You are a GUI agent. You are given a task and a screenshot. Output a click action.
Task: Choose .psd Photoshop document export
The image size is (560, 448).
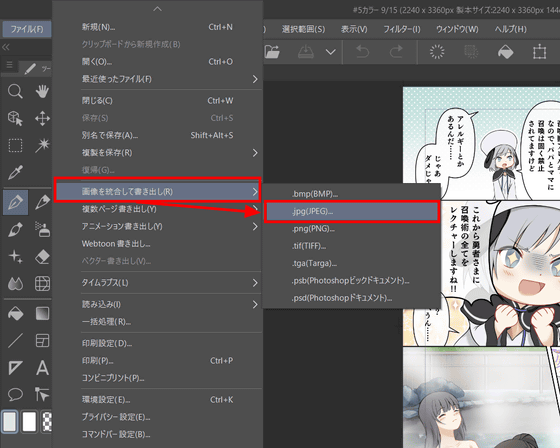pyautogui.click(x=352, y=298)
